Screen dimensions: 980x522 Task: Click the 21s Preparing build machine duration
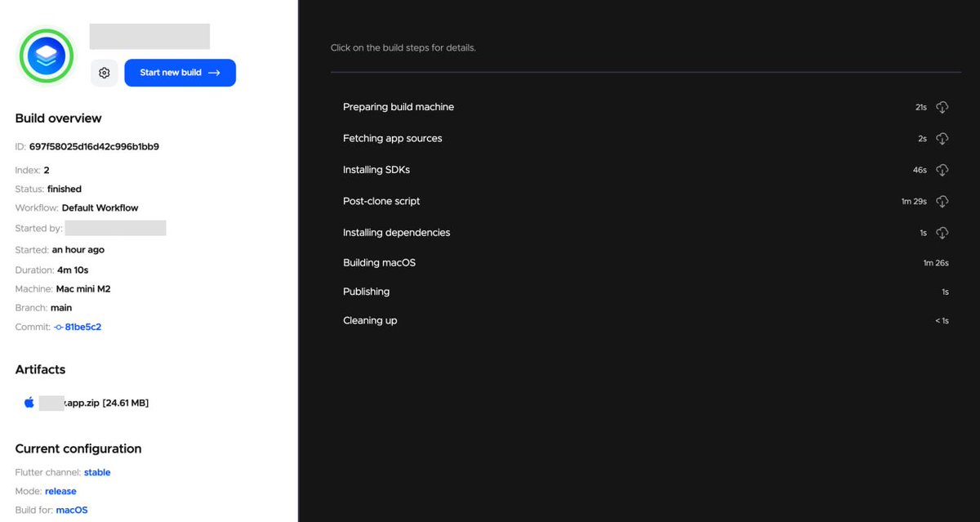click(921, 107)
